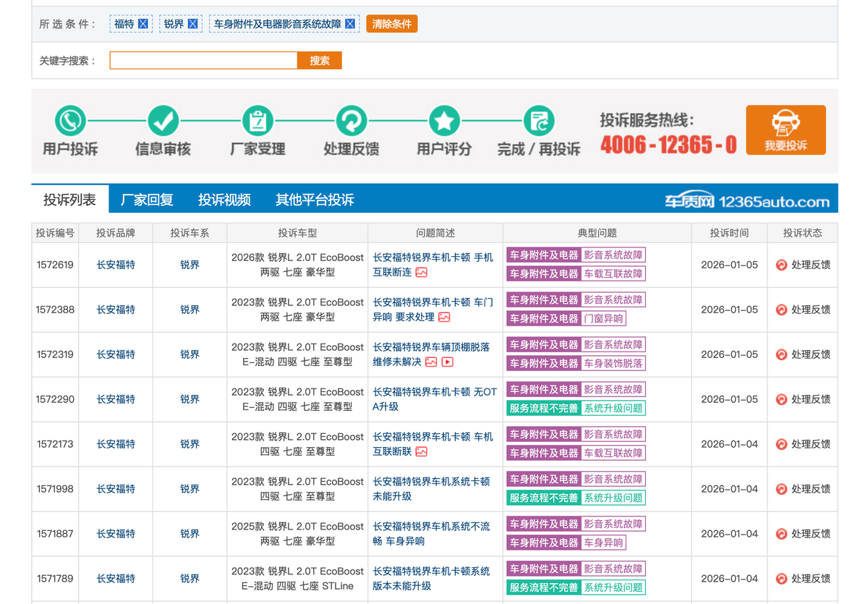
Task: Click the 用户评分 star icon
Action: (x=444, y=122)
